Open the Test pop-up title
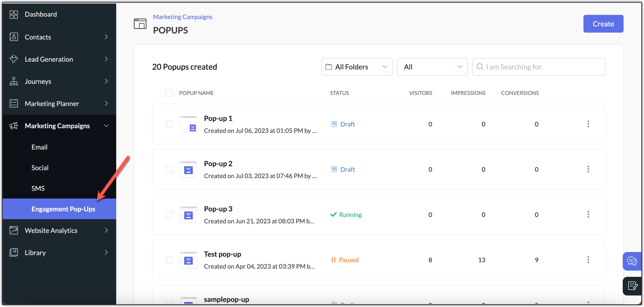The width and height of the screenshot is (644, 307). point(222,254)
